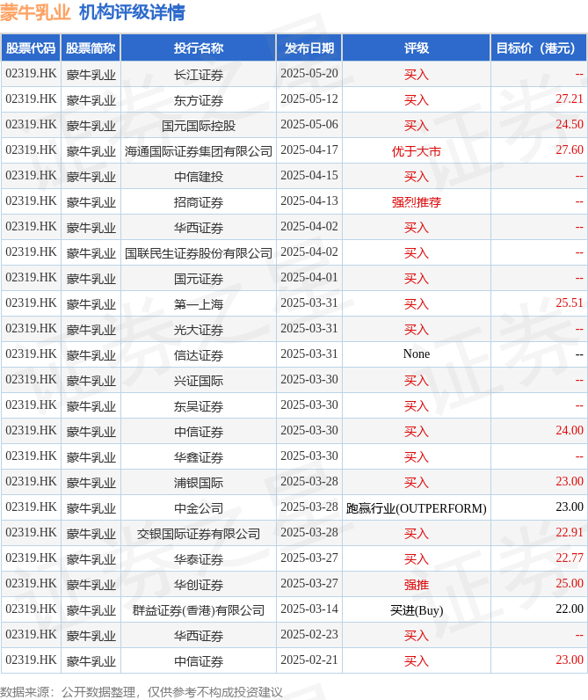Click the target price 24.00
This screenshot has height=700, width=588.
570,430
